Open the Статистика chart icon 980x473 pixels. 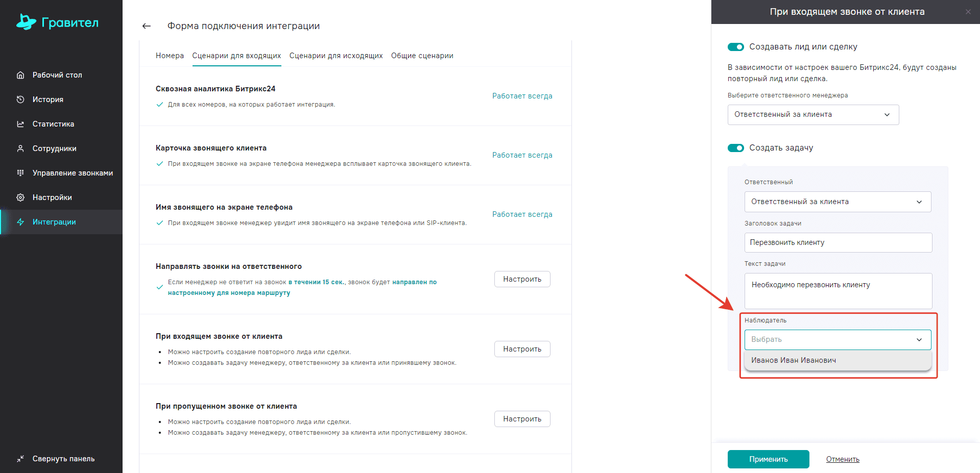tap(20, 124)
